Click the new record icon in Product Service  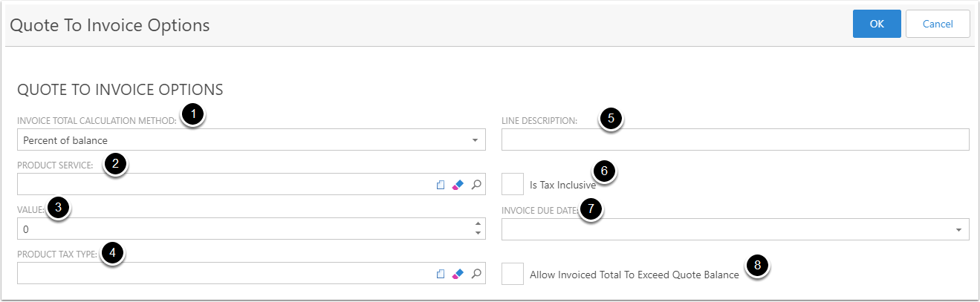click(x=441, y=185)
